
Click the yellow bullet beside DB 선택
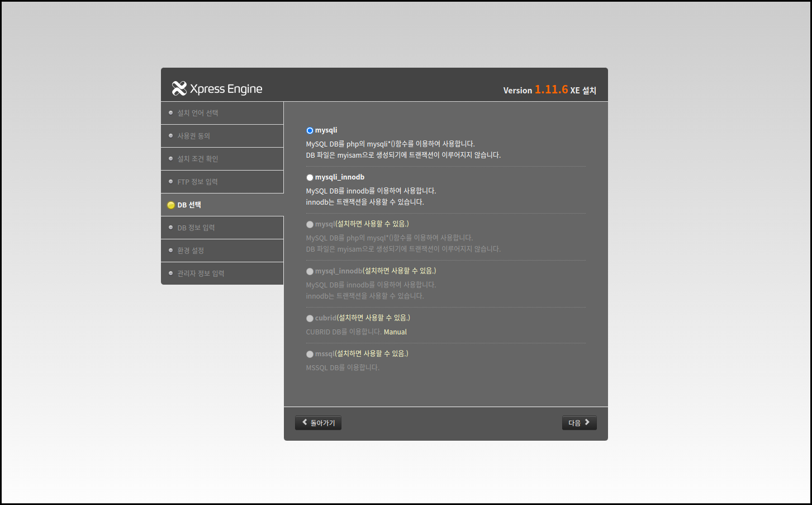pyautogui.click(x=171, y=205)
